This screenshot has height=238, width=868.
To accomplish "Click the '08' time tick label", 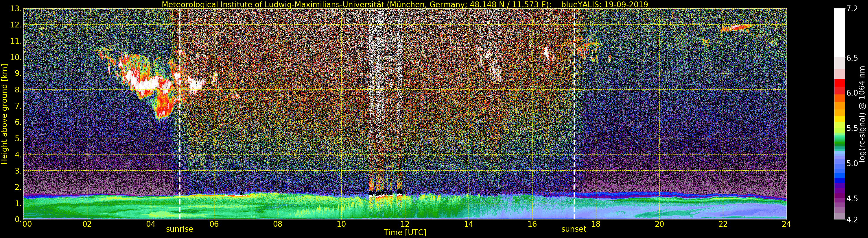I will [x=278, y=224].
